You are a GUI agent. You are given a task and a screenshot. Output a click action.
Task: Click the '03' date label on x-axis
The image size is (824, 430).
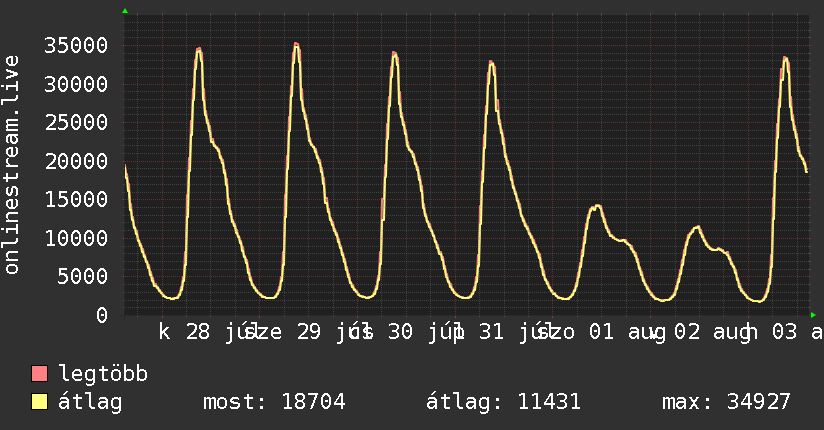pos(785,332)
